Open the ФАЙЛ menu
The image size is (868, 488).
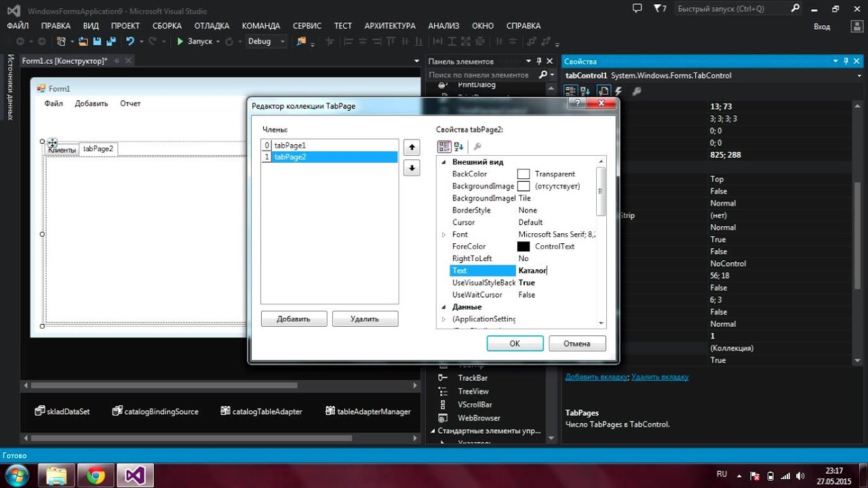click(x=18, y=26)
